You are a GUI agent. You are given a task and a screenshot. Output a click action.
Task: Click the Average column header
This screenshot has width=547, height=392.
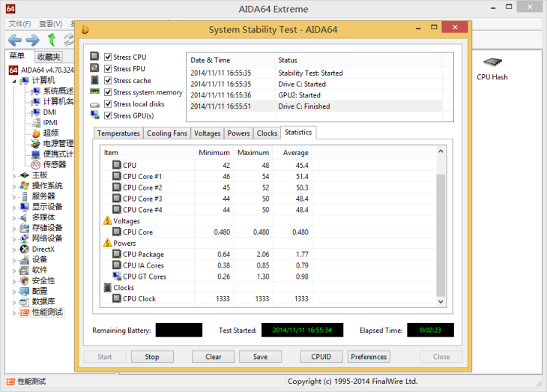[292, 153]
